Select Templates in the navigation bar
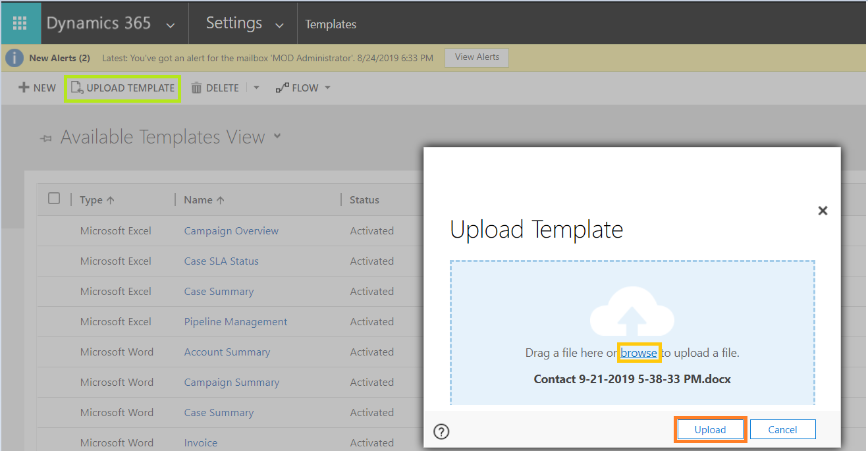Screen dimensions: 868x451 pyautogui.click(x=330, y=24)
